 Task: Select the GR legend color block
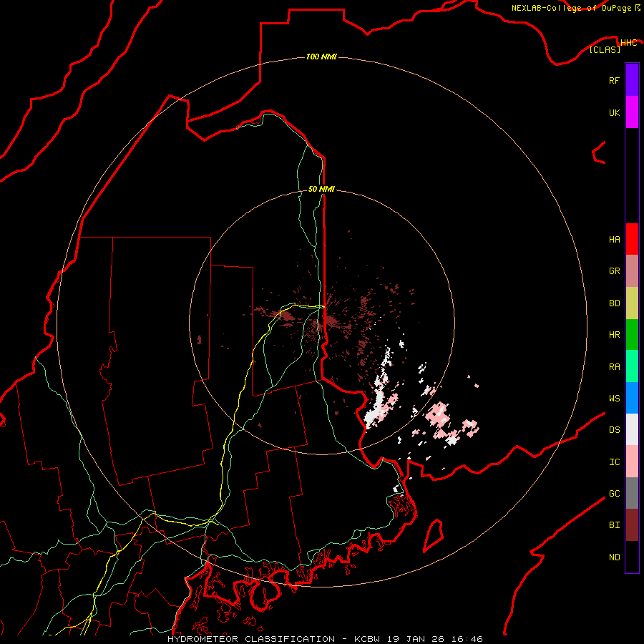[632, 271]
